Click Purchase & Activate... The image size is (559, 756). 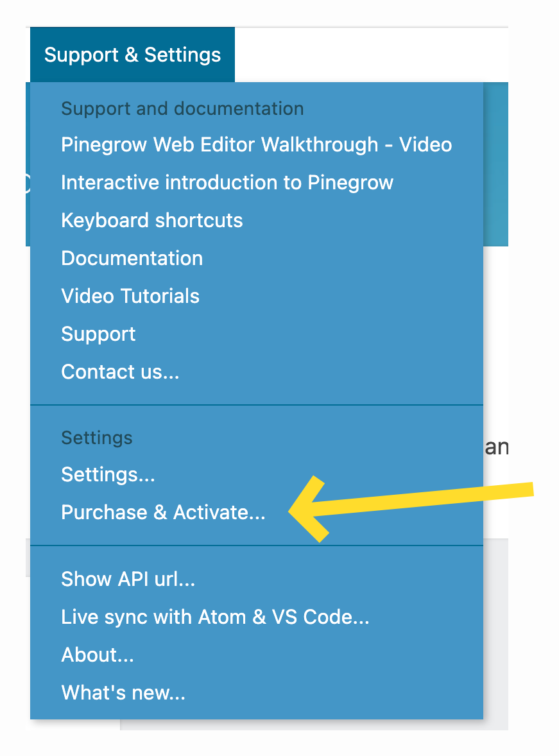pyautogui.click(x=163, y=513)
